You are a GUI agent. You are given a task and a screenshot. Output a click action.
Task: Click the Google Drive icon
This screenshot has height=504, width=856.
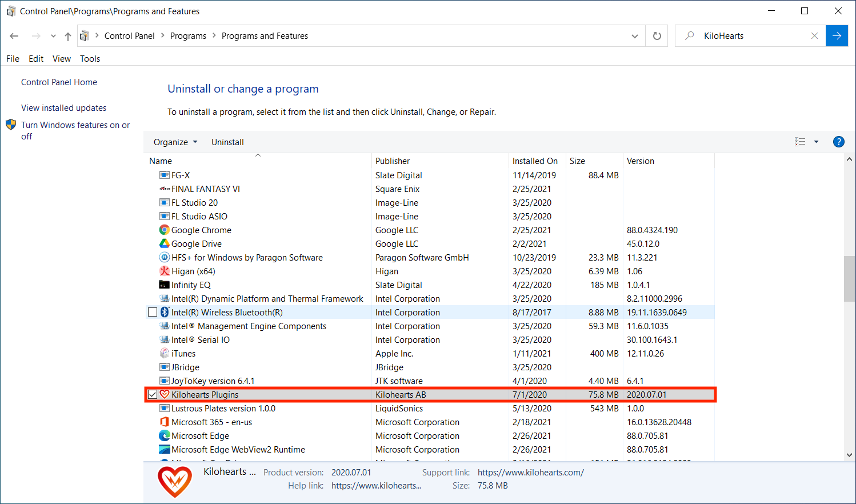click(165, 244)
